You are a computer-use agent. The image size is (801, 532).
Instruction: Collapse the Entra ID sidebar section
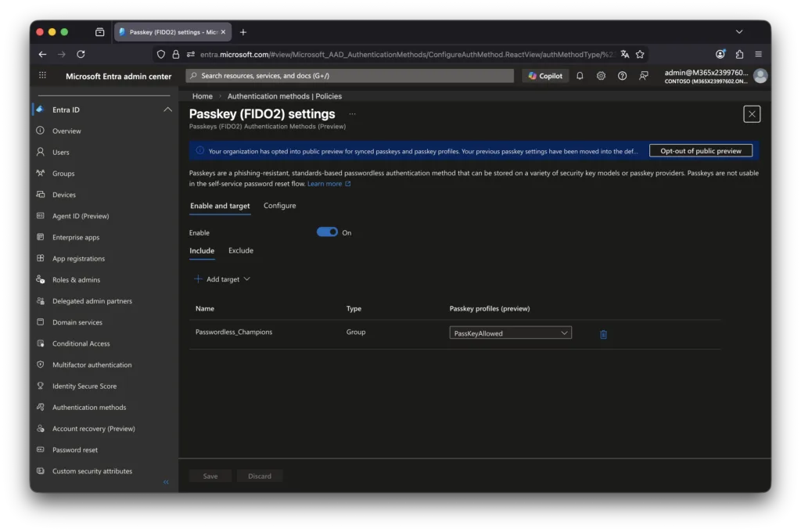pos(167,110)
